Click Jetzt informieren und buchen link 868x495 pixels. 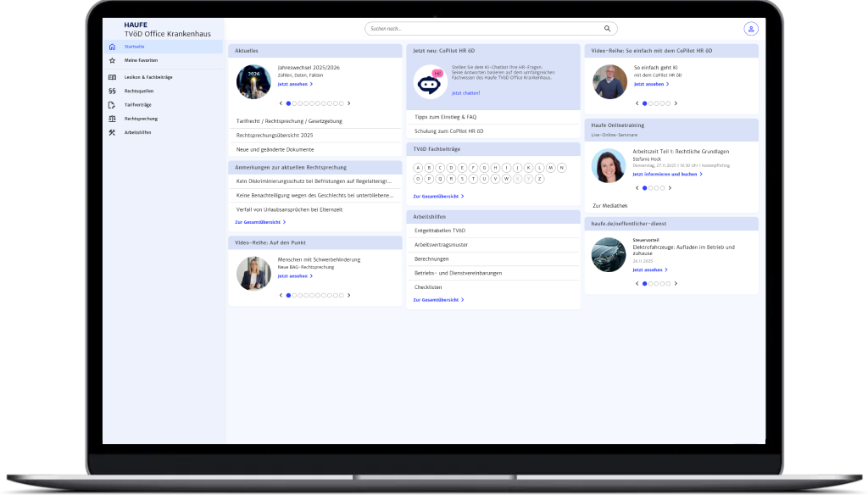coord(666,174)
